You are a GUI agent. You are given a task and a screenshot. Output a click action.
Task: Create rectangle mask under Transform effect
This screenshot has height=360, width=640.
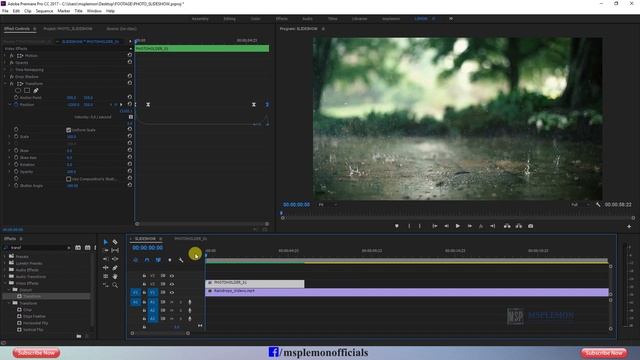(27, 91)
